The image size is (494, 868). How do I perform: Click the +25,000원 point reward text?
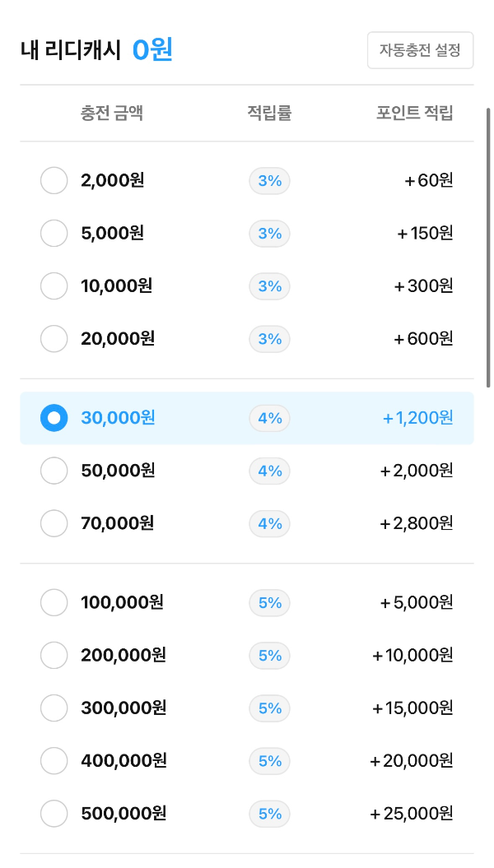pyautogui.click(x=412, y=813)
